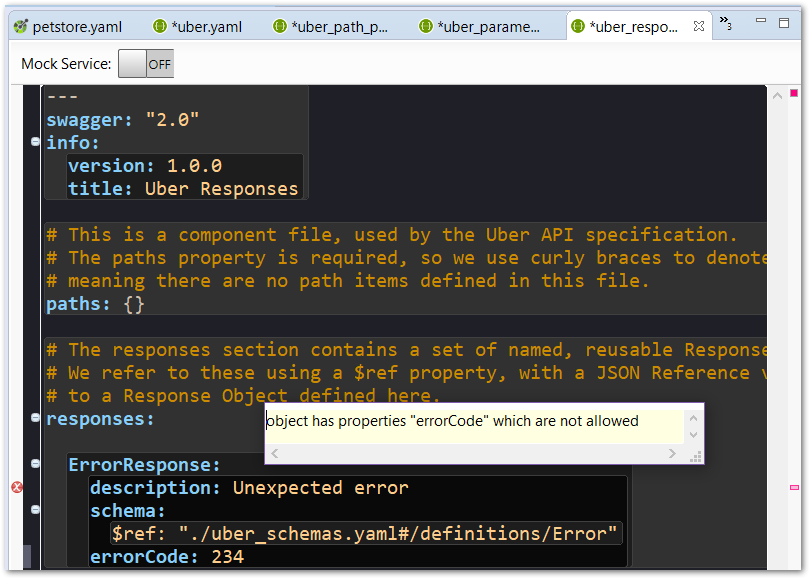Image resolution: width=810 pixels, height=579 pixels.
Task: Open the hidden editors list chevron
Action: click(726, 22)
